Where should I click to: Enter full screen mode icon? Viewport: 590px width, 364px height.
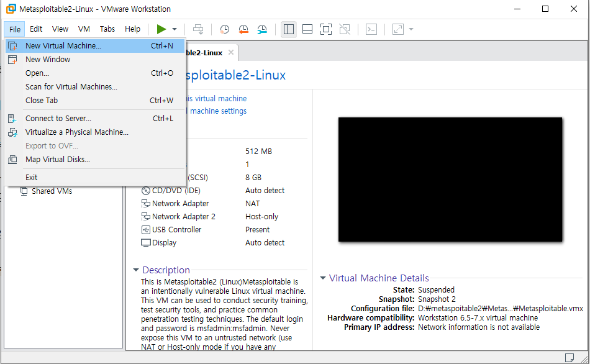click(326, 29)
